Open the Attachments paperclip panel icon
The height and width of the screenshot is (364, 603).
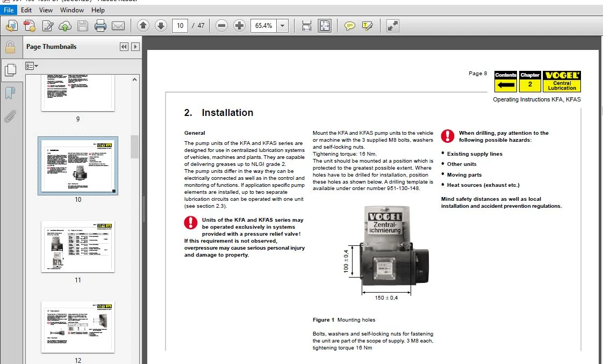click(10, 115)
